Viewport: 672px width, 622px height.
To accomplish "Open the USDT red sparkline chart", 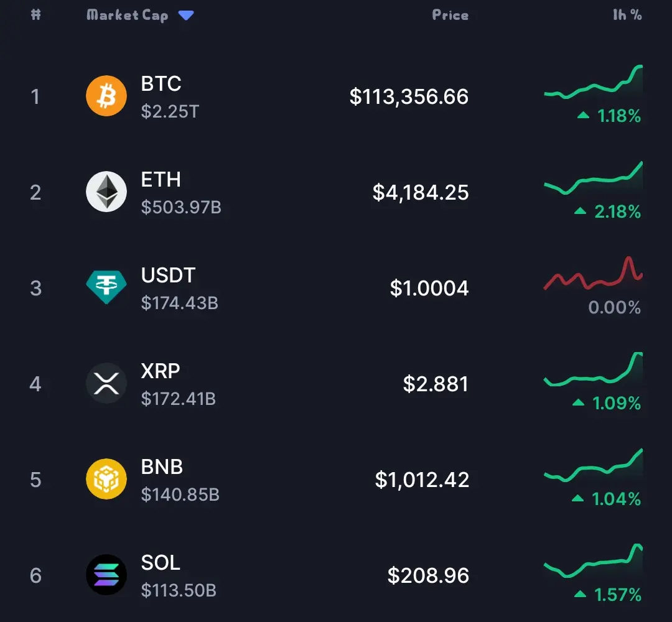I will [593, 273].
